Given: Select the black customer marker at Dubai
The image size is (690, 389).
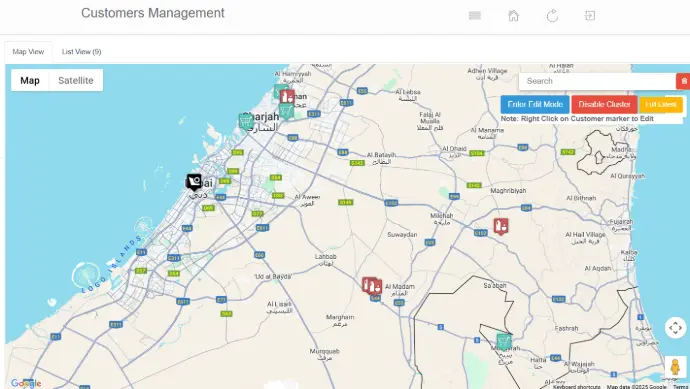Looking at the screenshot, I should point(194,182).
